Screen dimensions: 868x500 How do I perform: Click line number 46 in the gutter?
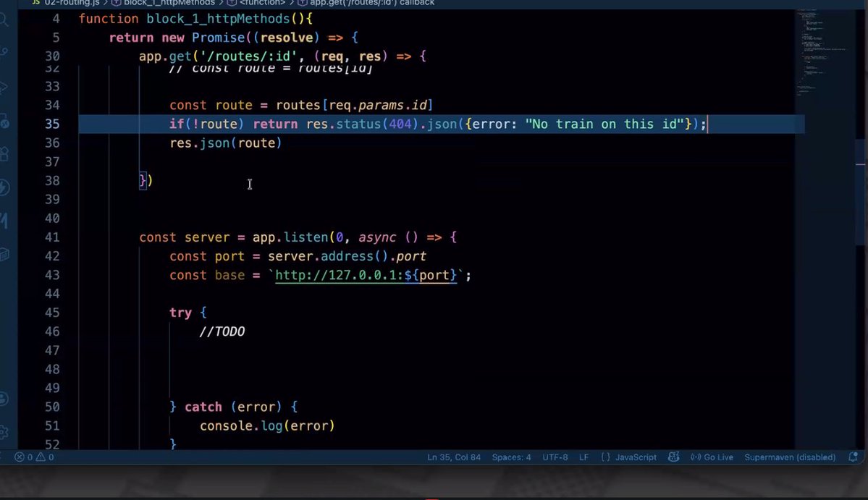coord(52,331)
